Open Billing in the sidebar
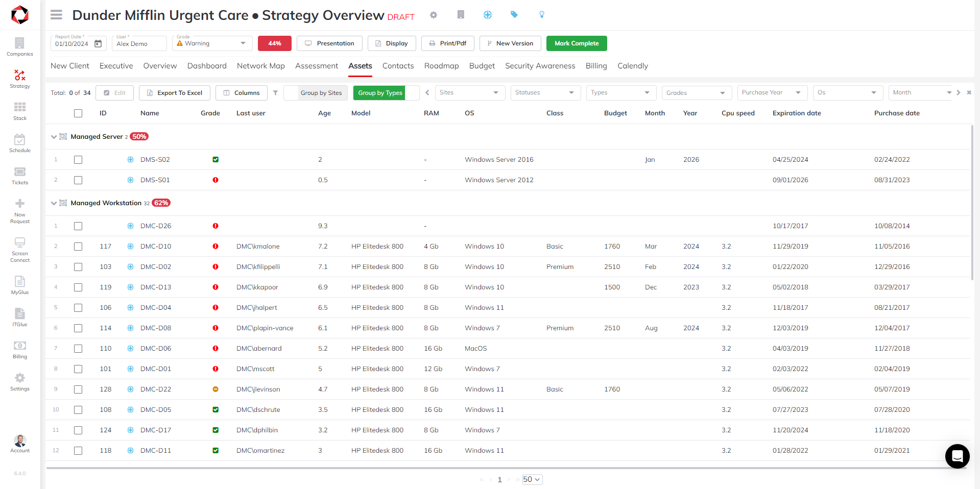This screenshot has width=980, height=489. point(20,350)
